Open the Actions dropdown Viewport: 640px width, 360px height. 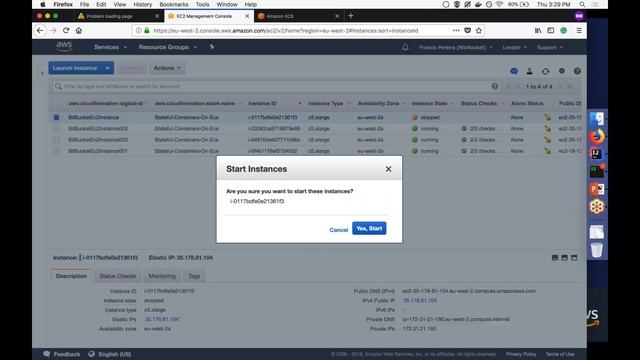(167, 68)
